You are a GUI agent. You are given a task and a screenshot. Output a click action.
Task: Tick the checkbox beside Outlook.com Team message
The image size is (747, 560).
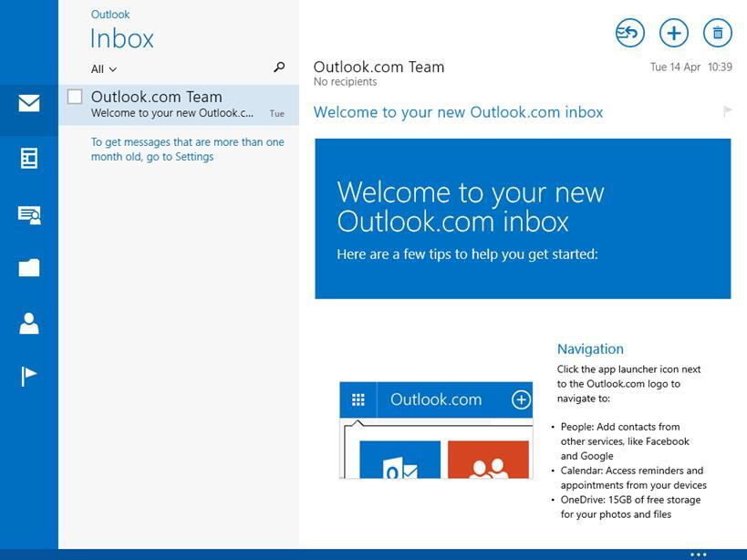pos(75,96)
